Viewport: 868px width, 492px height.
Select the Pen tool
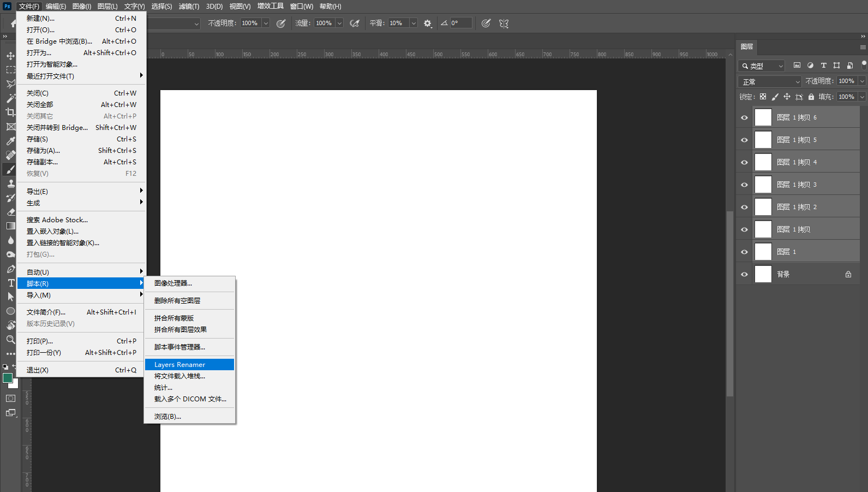[x=10, y=269]
